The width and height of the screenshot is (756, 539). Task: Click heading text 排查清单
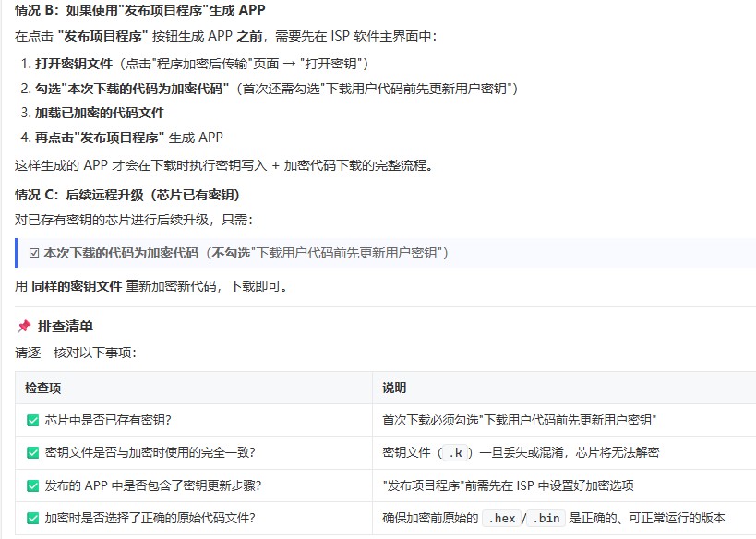pyautogui.click(x=66, y=327)
